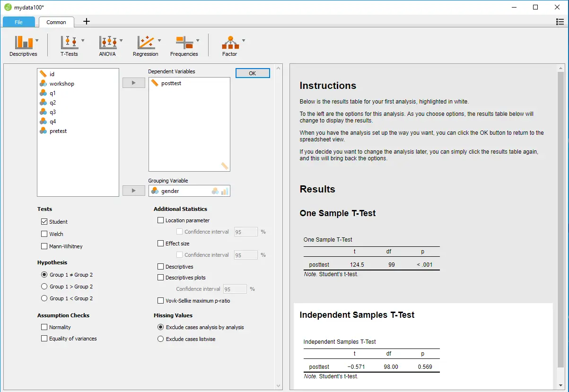The height and width of the screenshot is (392, 569).
Task: Select the pretest variable in the list
Action: 57,131
